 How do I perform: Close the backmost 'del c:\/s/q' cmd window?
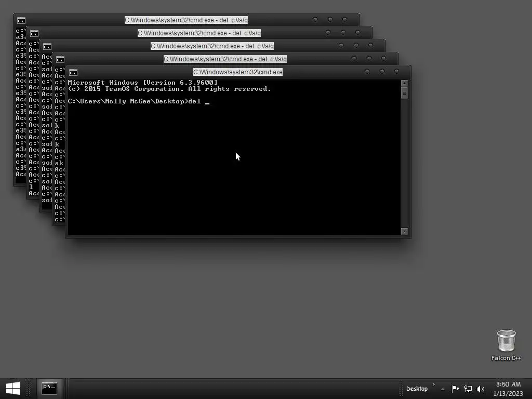click(x=345, y=19)
